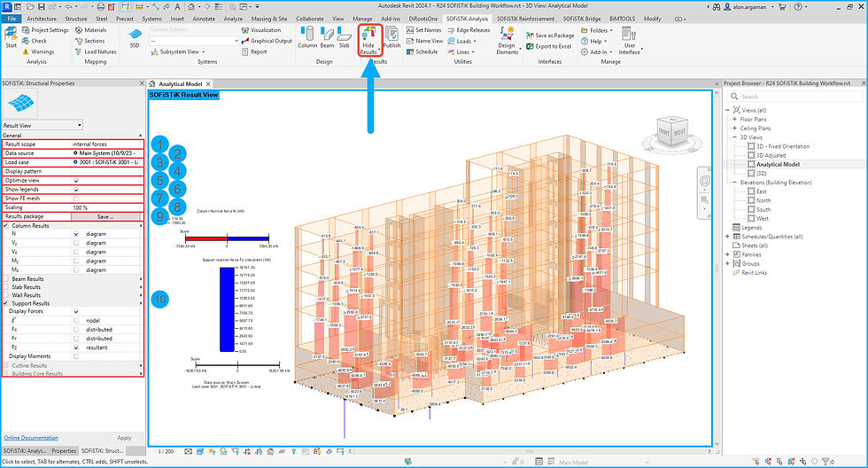Open the Schedule utility
The width and height of the screenshot is (868, 468).
click(x=422, y=51)
